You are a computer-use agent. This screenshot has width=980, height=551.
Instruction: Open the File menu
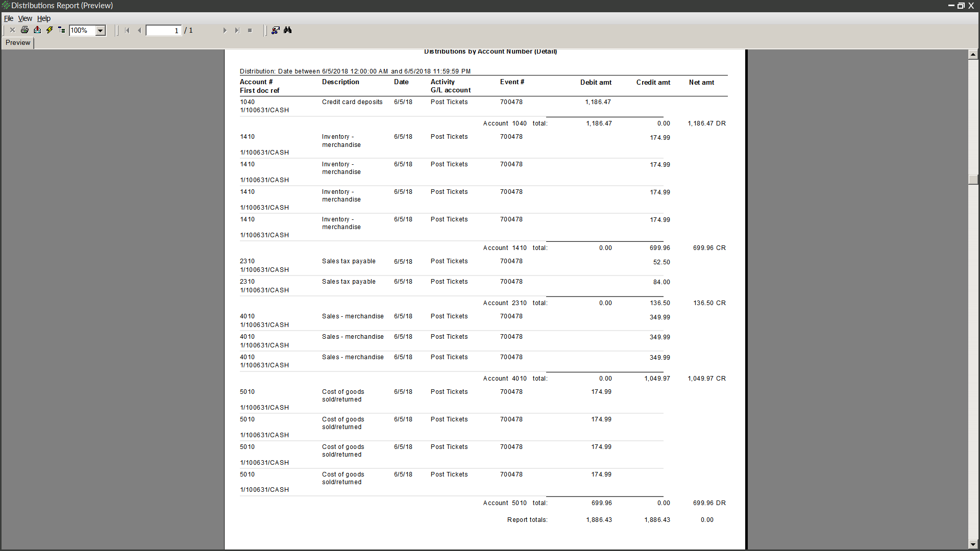9,18
